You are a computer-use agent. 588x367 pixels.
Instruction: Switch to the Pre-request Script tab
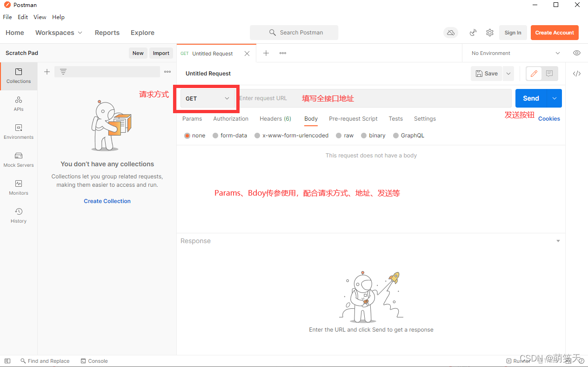point(353,119)
